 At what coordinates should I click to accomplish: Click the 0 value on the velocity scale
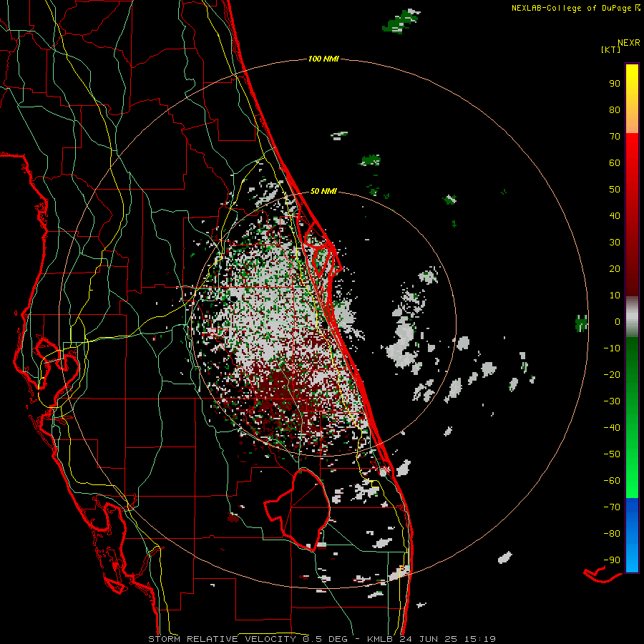(x=618, y=322)
